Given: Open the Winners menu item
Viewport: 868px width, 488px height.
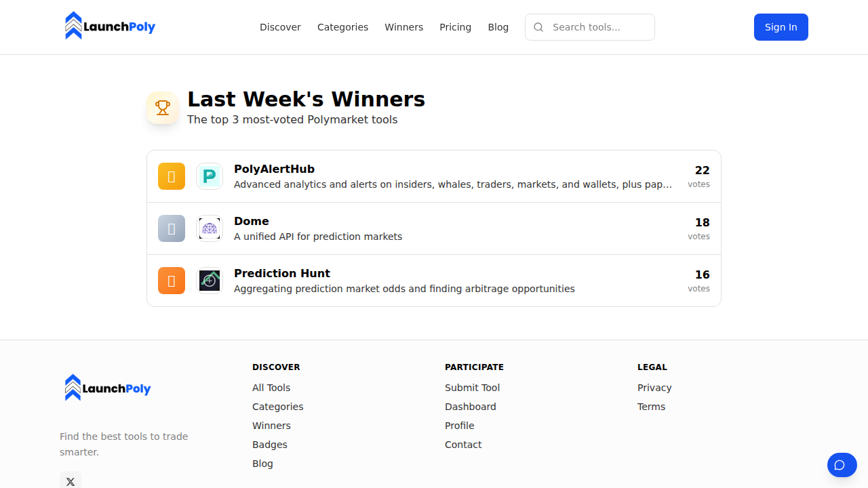Looking at the screenshot, I should tap(403, 27).
